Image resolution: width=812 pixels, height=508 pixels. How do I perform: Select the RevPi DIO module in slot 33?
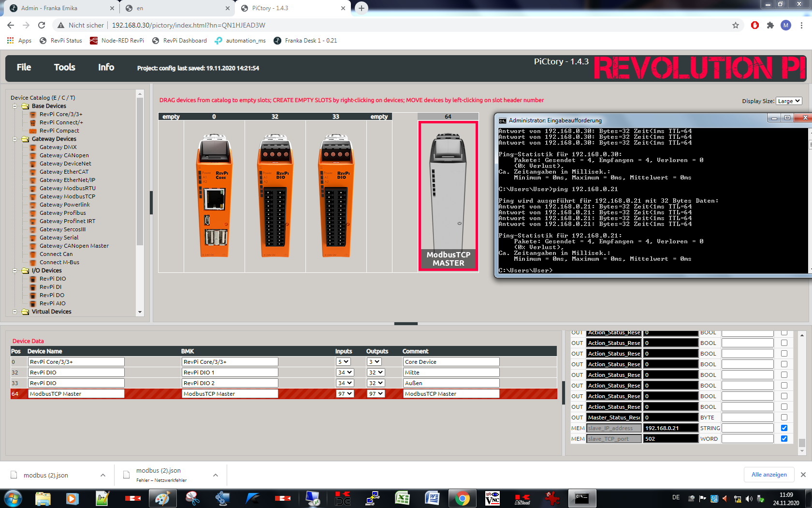click(336, 195)
